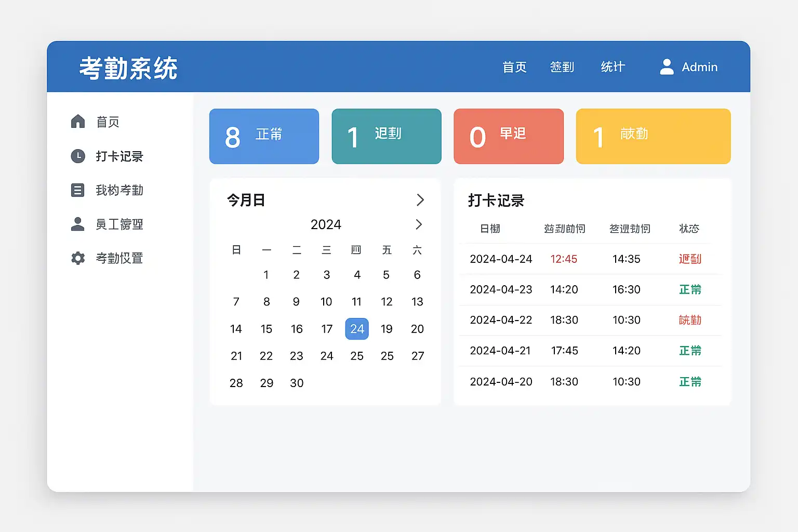Pick day 30 on the calendar
798x532 pixels.
pos(297,383)
